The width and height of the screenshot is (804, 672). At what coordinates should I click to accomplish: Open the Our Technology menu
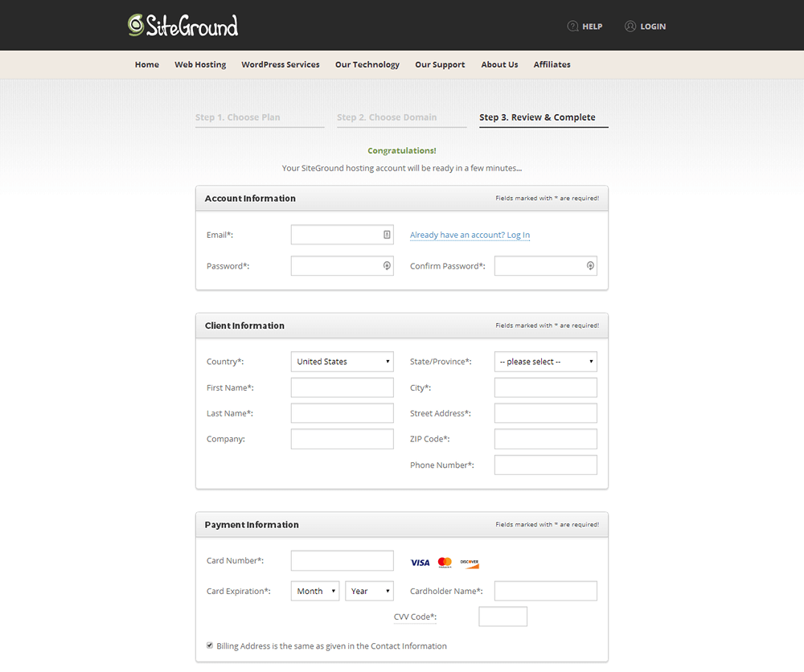(367, 64)
